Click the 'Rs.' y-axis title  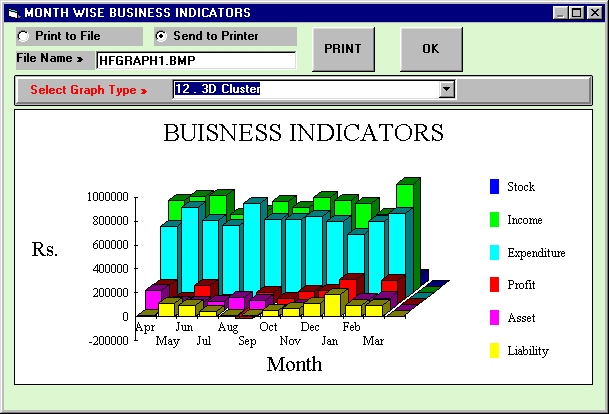(x=45, y=249)
